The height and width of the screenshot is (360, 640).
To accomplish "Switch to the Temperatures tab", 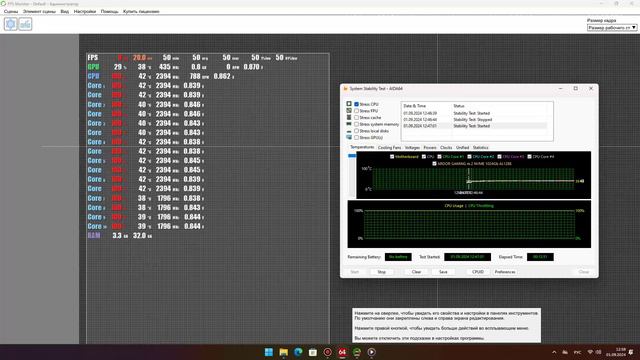I will [x=362, y=147].
